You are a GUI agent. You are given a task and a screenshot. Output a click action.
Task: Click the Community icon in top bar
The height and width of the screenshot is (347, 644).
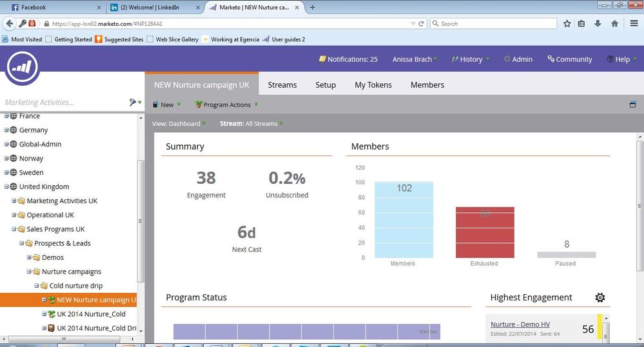pyautogui.click(x=551, y=59)
